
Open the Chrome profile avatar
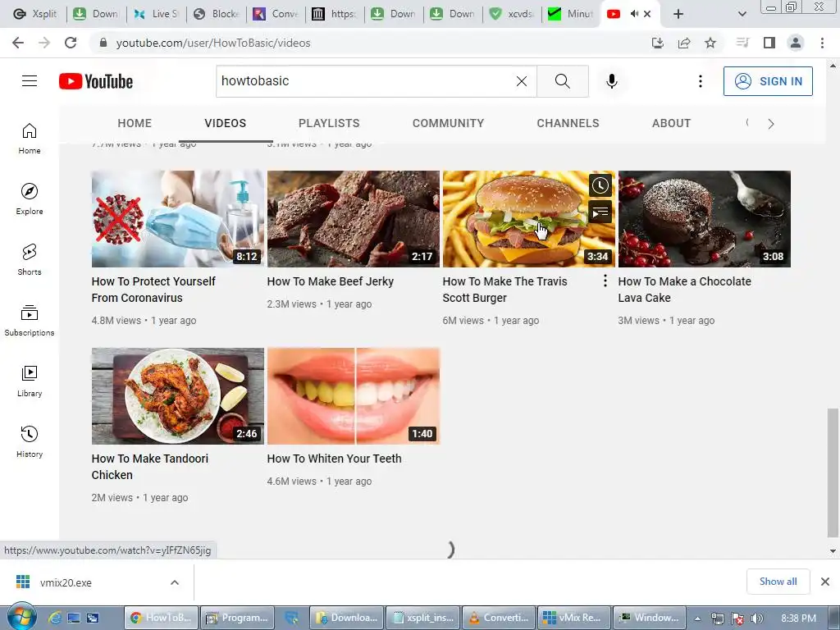coord(796,43)
